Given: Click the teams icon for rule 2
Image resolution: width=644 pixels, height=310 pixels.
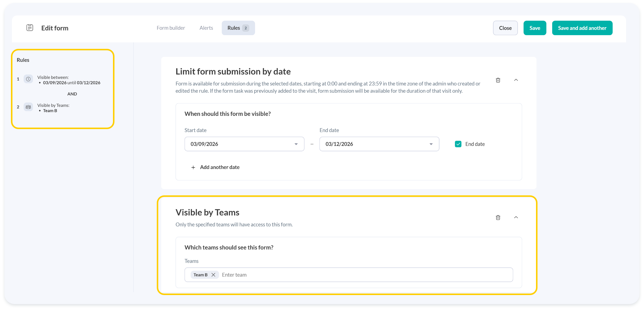Looking at the screenshot, I should 28,107.
